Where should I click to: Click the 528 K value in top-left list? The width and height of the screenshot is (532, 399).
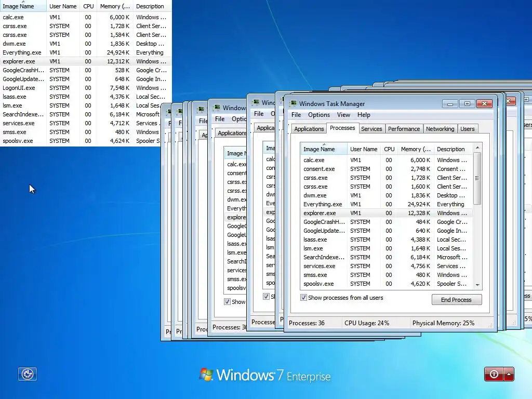[x=122, y=70]
